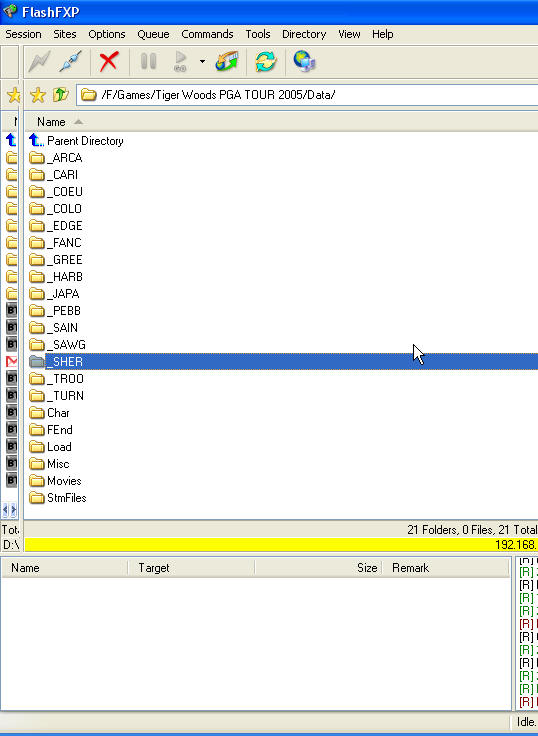Select the _HARB folder
The image size is (538, 736).
pos(55,276)
